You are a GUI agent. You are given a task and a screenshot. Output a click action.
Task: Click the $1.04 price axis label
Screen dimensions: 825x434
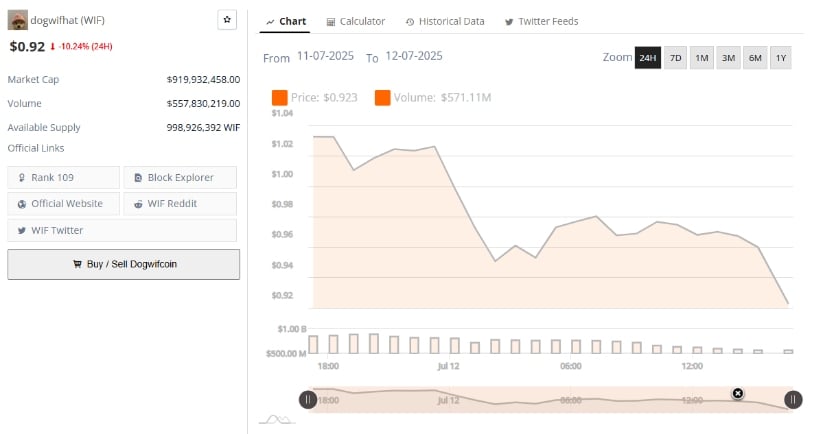point(283,113)
